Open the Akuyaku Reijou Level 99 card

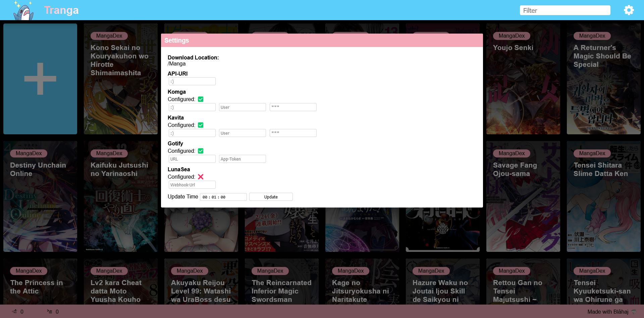201,281
